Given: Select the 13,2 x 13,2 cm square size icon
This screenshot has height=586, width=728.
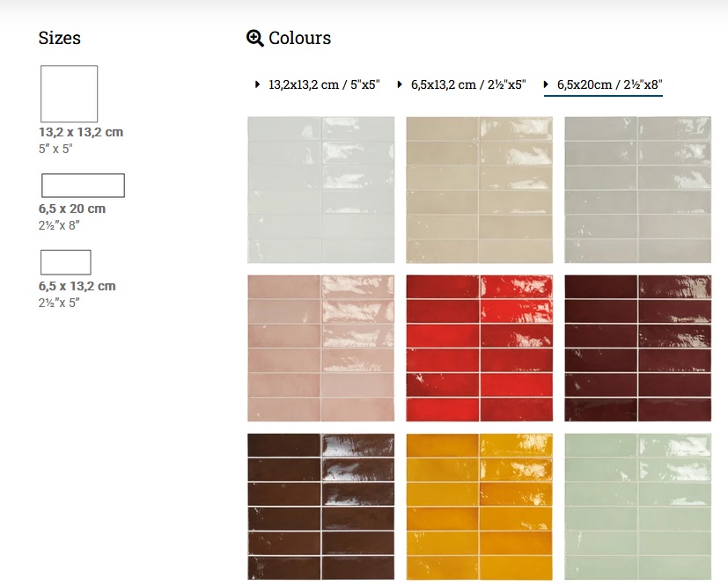Looking at the screenshot, I should click(70, 94).
